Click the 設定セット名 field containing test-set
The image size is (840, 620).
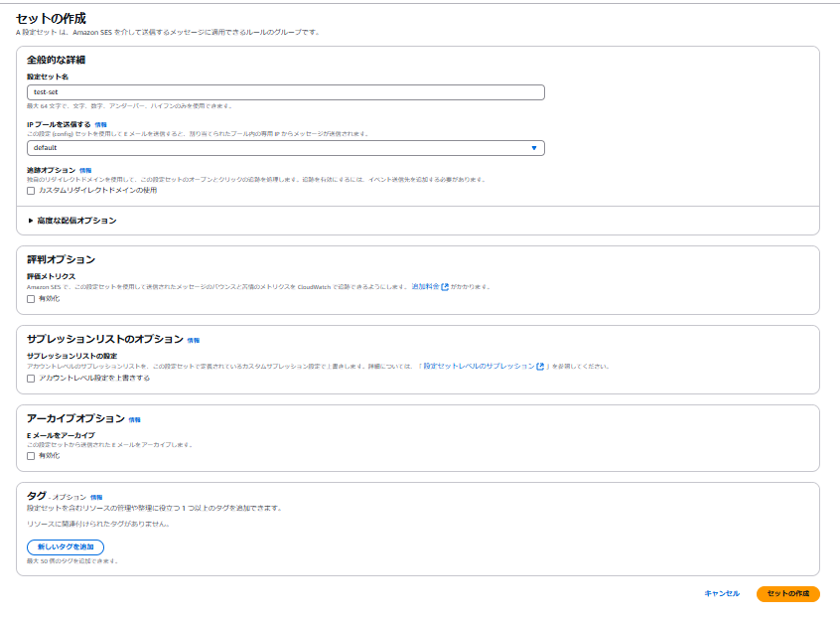point(286,92)
